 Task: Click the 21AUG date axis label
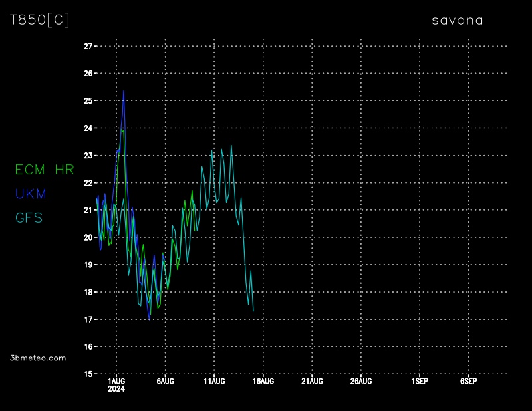click(312, 382)
